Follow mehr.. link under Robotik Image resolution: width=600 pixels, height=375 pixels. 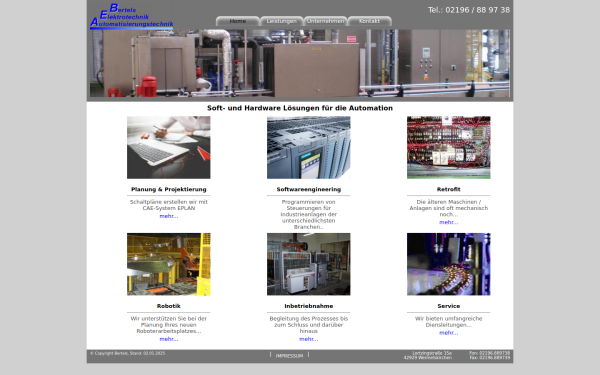tap(169, 339)
